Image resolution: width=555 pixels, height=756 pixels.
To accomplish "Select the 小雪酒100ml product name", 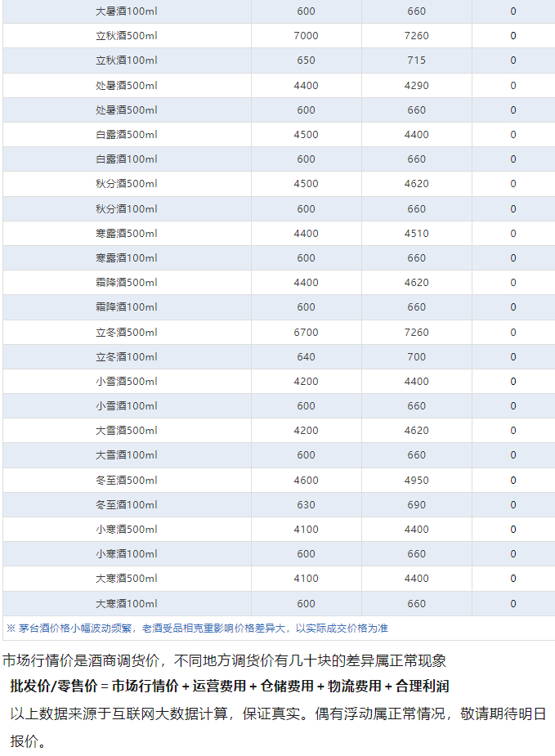I will click(127, 406).
